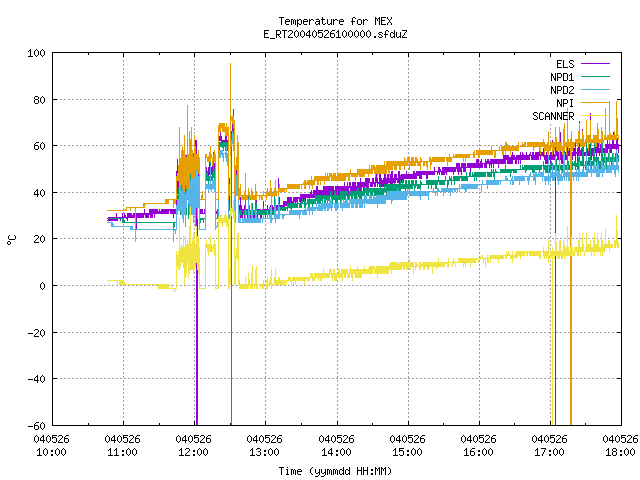Screen dimensions: 640x480
Task: Click the y-axis value 40
Action: click(x=39, y=193)
